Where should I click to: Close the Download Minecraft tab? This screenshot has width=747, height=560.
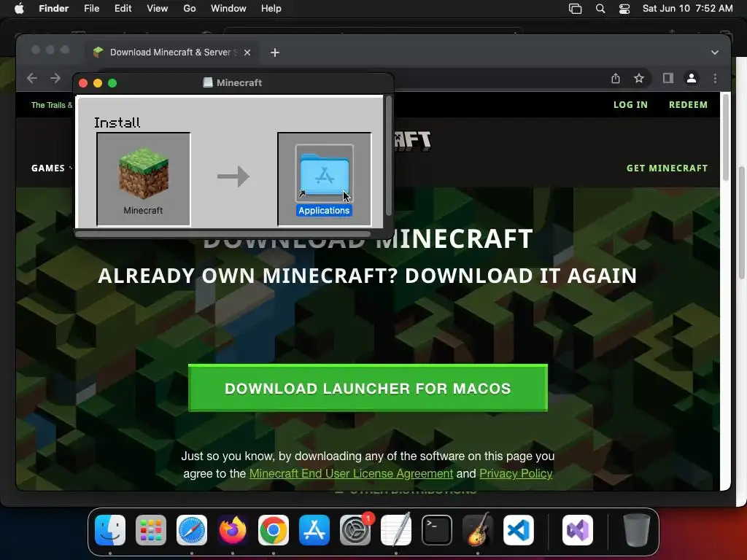coord(247,52)
